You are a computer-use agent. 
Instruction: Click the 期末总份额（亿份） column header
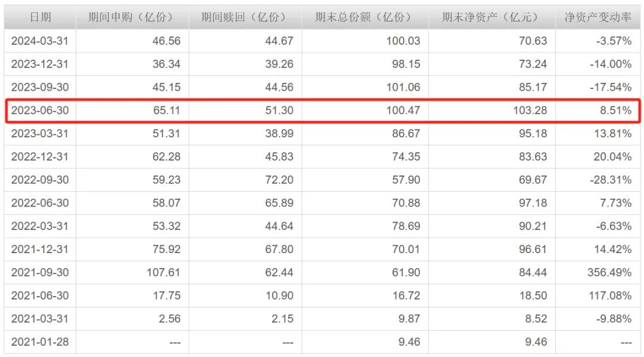tap(364, 17)
